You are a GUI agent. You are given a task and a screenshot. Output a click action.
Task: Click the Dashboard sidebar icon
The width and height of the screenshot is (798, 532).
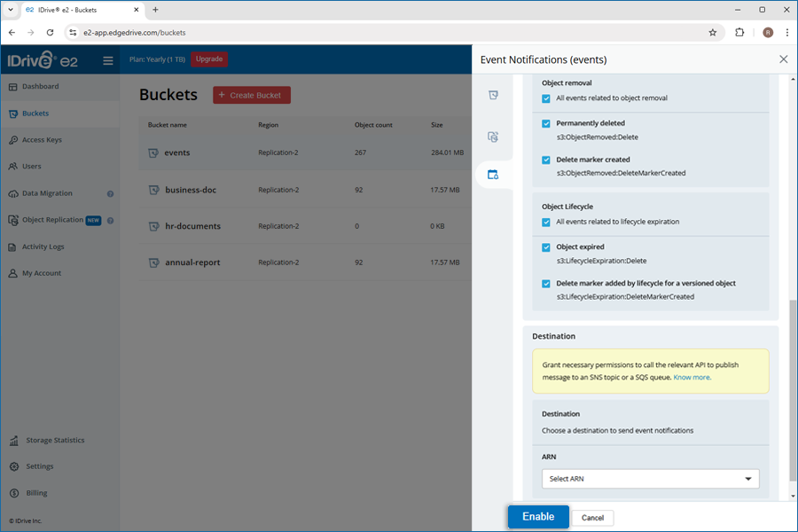point(13,87)
